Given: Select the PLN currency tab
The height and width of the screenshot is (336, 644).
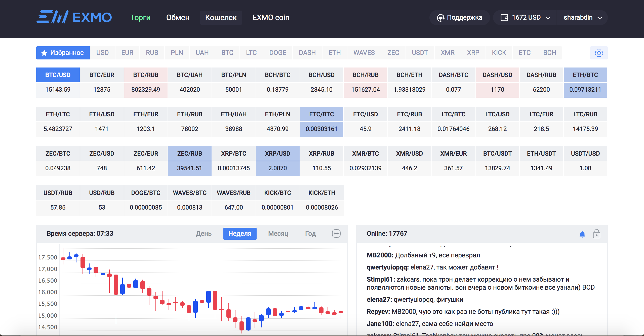Looking at the screenshot, I should click(x=177, y=53).
